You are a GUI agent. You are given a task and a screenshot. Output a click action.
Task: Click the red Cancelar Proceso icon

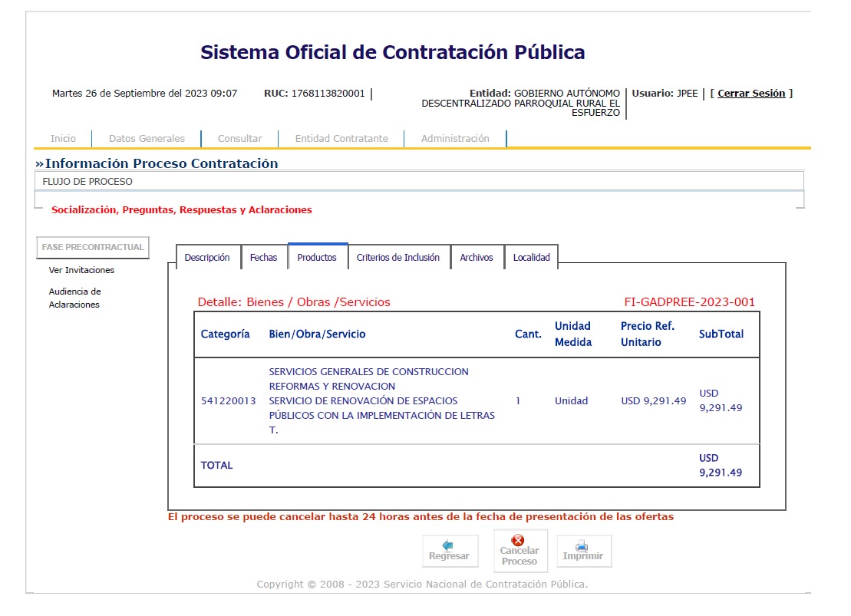519,541
